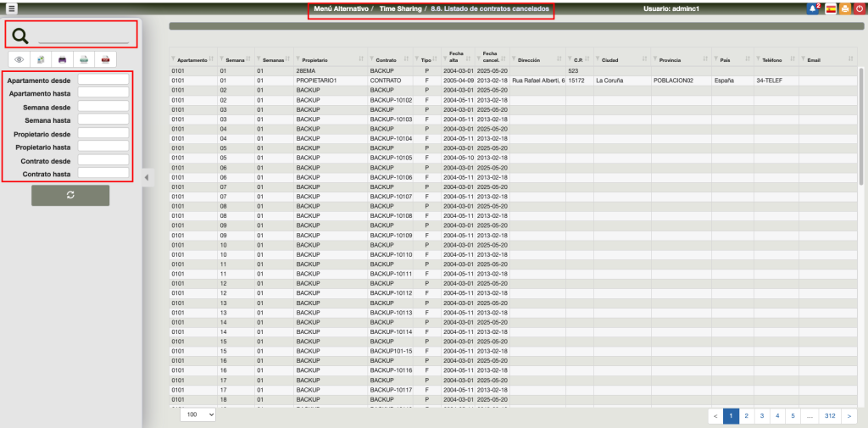Click in the Apartamento desde input field
The width and height of the screenshot is (868, 428).
click(103, 80)
